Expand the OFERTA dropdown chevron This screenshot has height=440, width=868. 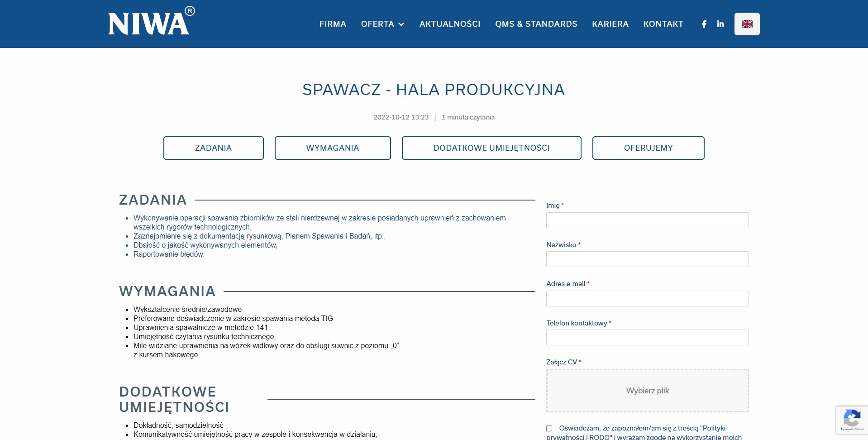click(401, 24)
